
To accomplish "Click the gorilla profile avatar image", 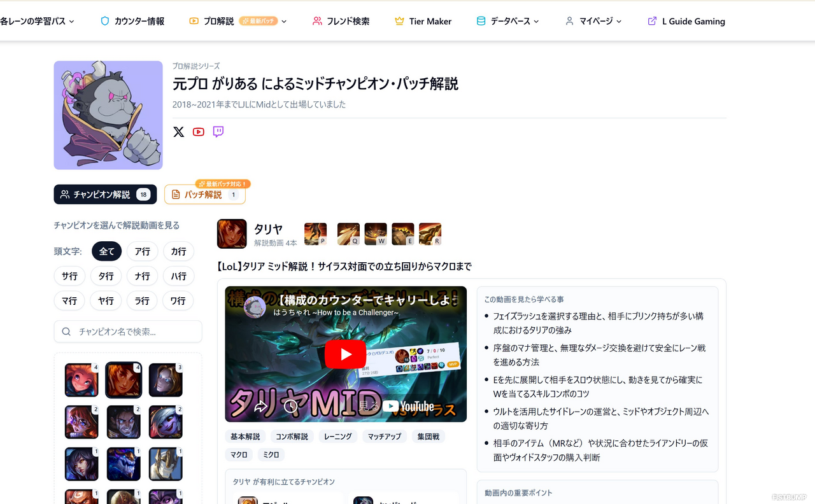I will pyautogui.click(x=108, y=115).
